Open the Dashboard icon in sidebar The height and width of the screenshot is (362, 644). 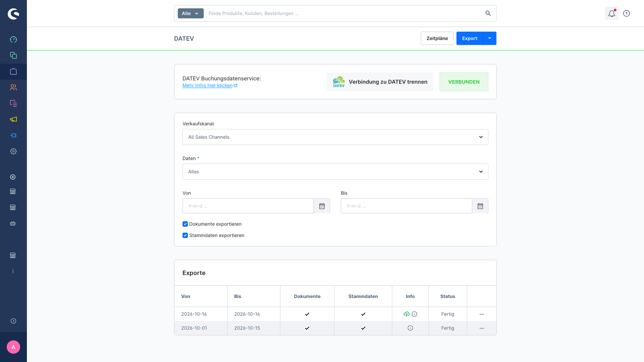pyautogui.click(x=13, y=40)
